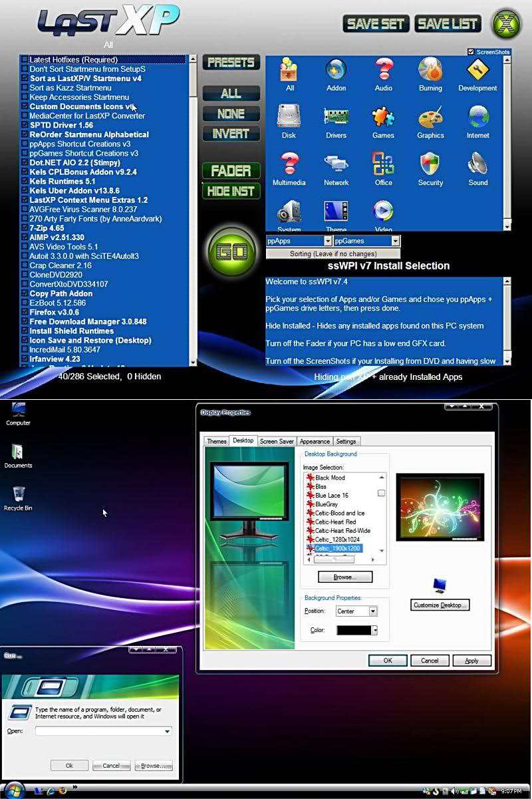Click SAVE LIST button
Image resolution: width=532 pixels, height=799 pixels.
tap(448, 23)
